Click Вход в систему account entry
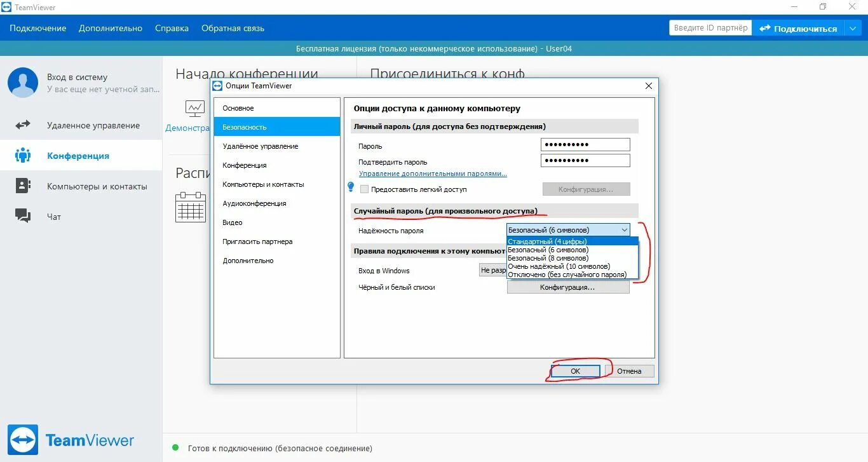 [77, 77]
